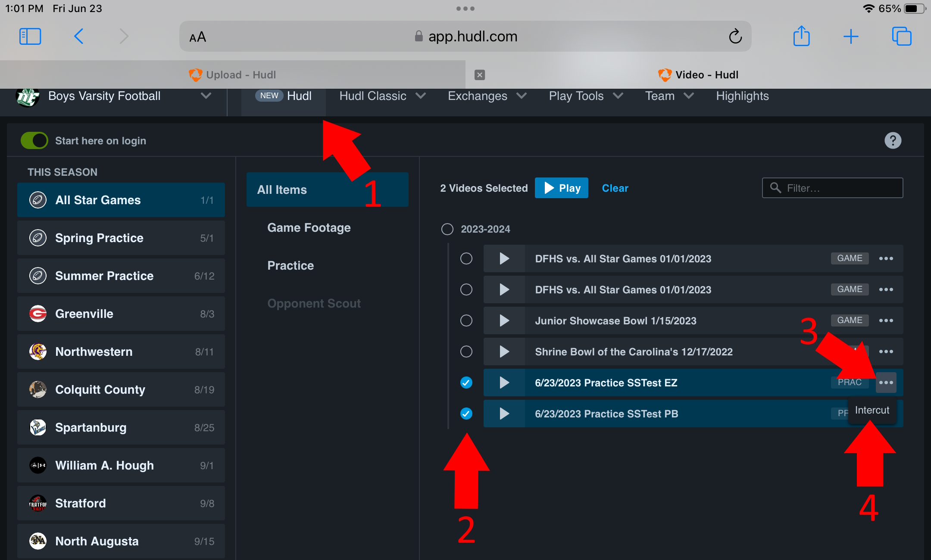The height and width of the screenshot is (560, 931).
Task: Click GAME tag on Junior Showcase Bowl
Action: (x=850, y=320)
